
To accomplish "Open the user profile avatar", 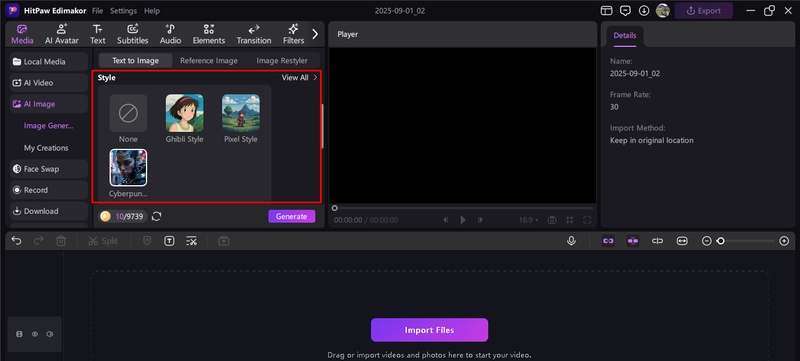I will click(x=663, y=11).
